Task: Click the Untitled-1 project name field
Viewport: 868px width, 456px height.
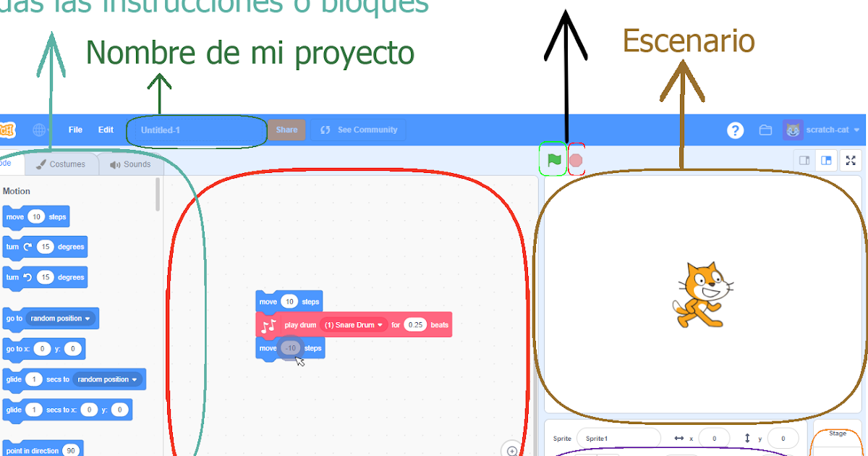Action: [195, 130]
